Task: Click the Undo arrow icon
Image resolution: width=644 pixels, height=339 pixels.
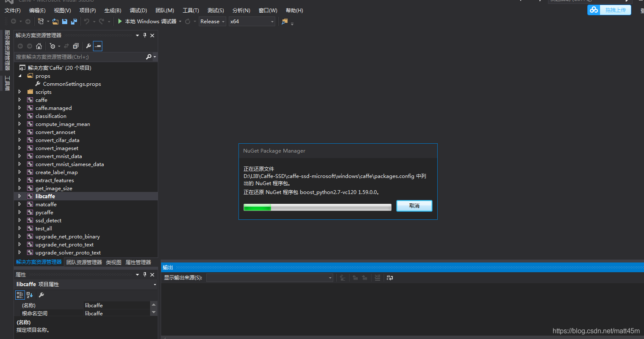Action: 87,21
